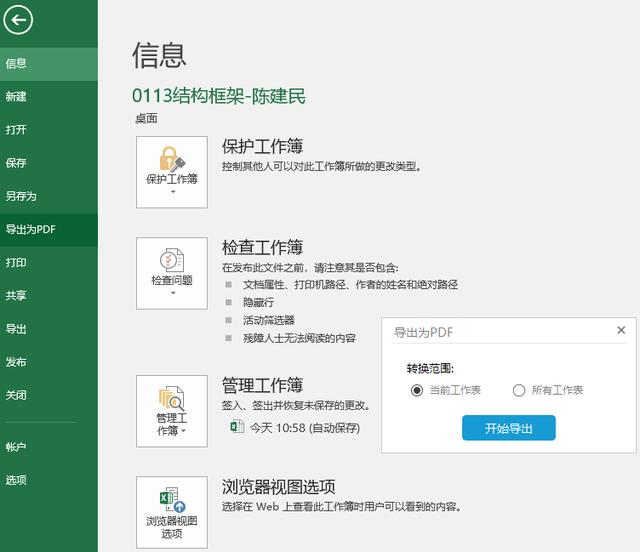Screen dimensions: 640x552
Task: Click the back arrow circle icon
Action: 18,20
